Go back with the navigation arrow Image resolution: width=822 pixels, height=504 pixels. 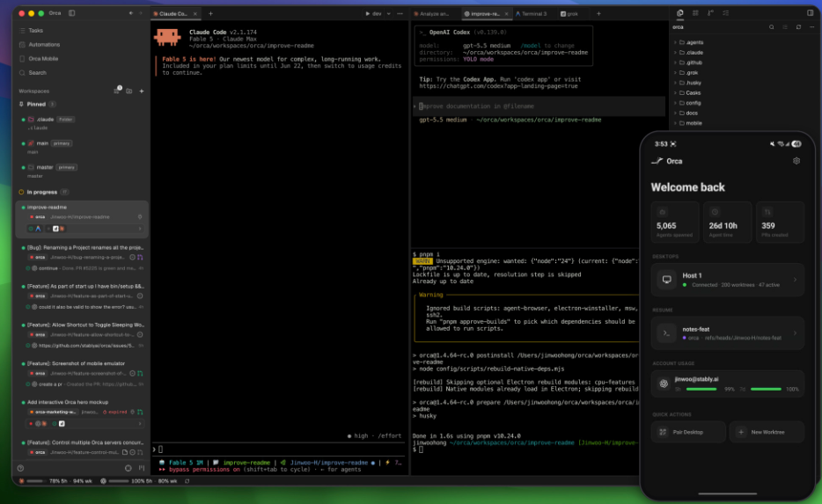130,13
